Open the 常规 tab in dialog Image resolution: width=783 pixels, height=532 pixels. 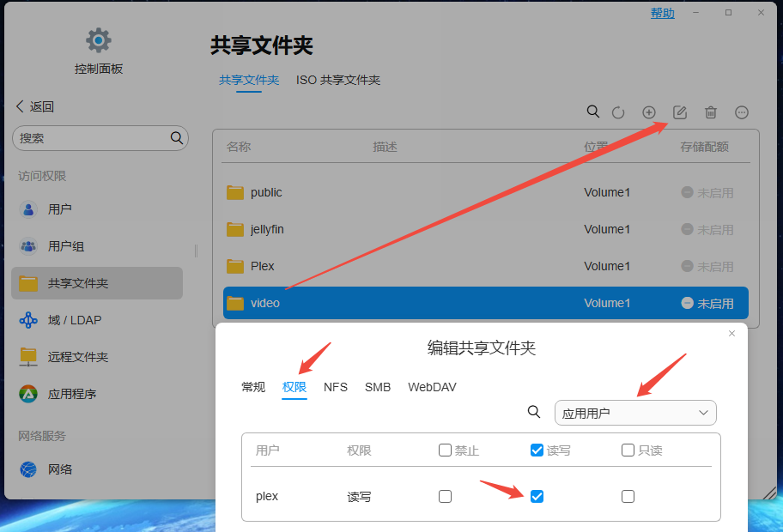pos(253,387)
